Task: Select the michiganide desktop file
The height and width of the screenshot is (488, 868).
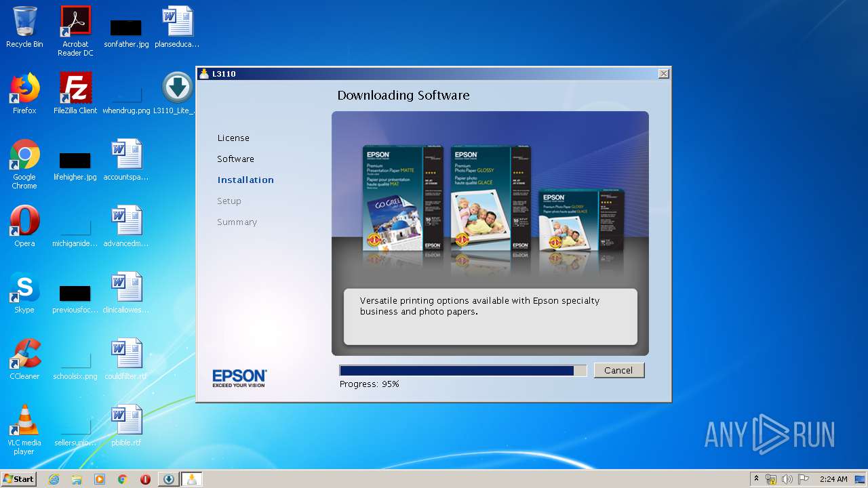Action: click(75, 231)
